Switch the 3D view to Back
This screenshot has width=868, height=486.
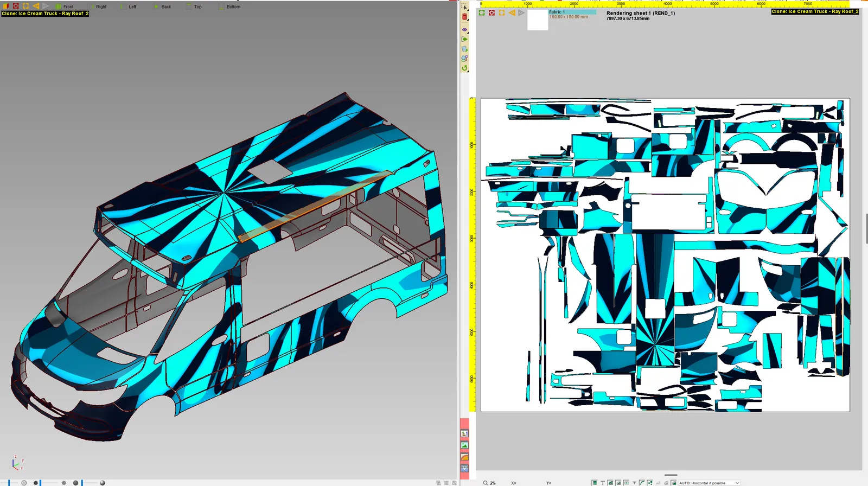point(162,7)
